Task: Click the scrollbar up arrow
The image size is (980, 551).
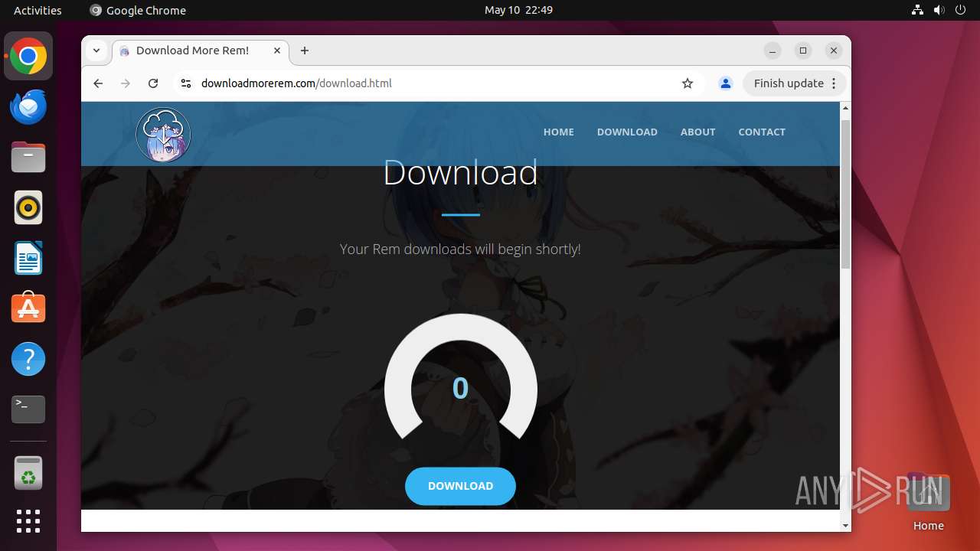Action: click(845, 108)
